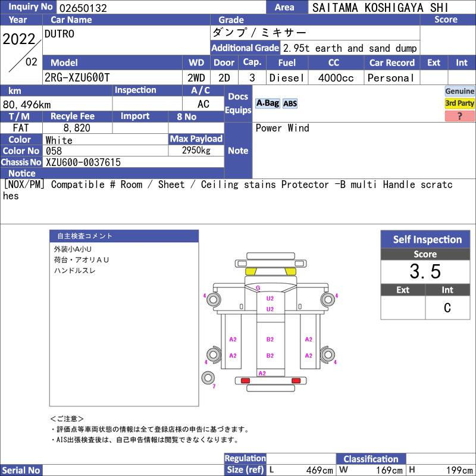476x476 pixels.
Task: Click the Docs Equips label
Action: click(238, 103)
